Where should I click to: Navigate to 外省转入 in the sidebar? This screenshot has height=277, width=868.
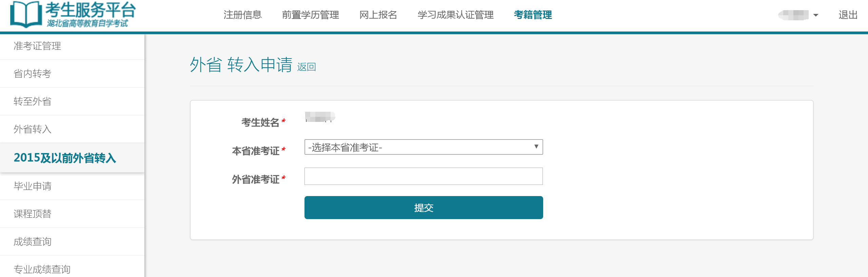[x=33, y=129]
